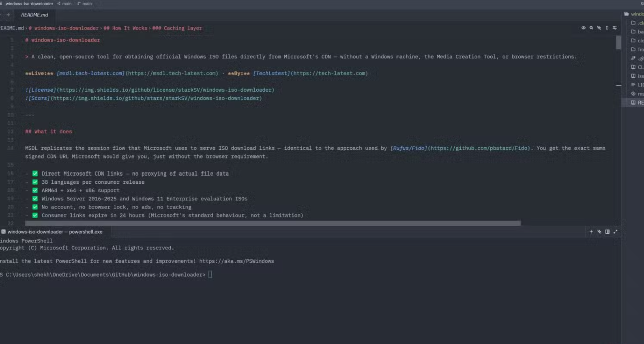Click '**Live:**' bold text in README
644x344 pixels.
click(39, 73)
